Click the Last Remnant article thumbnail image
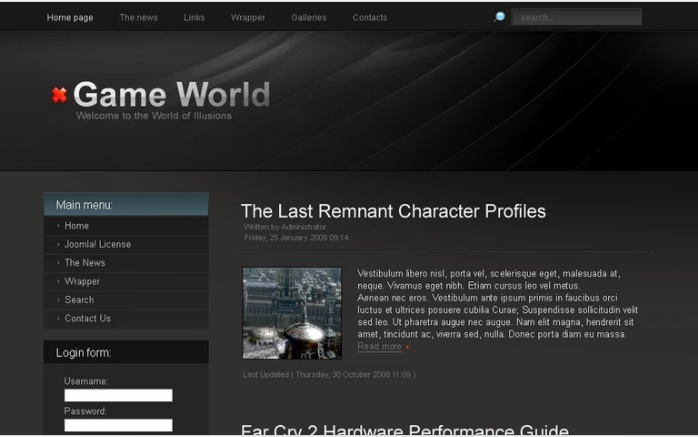The height and width of the screenshot is (437, 698). click(x=292, y=313)
